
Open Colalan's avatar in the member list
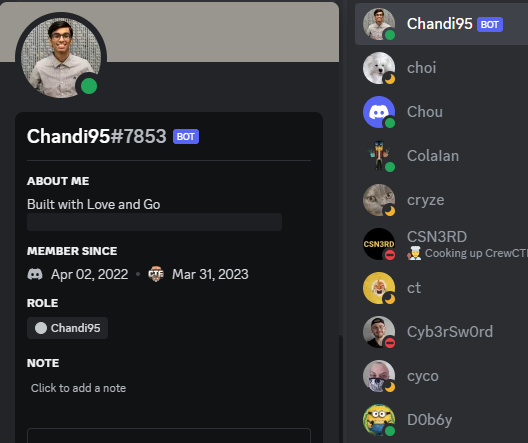379,156
